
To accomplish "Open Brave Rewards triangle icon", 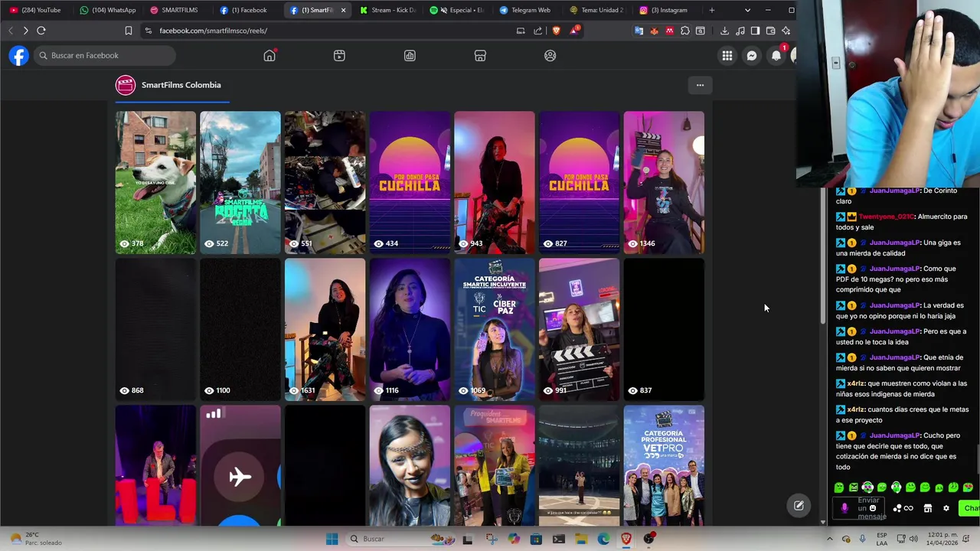I will coord(574,31).
